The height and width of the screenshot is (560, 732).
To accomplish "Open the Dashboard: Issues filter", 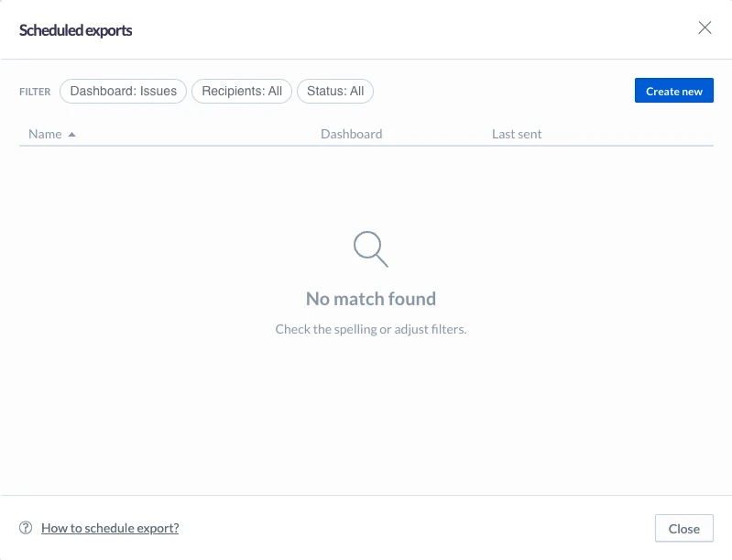I will pyautogui.click(x=124, y=91).
